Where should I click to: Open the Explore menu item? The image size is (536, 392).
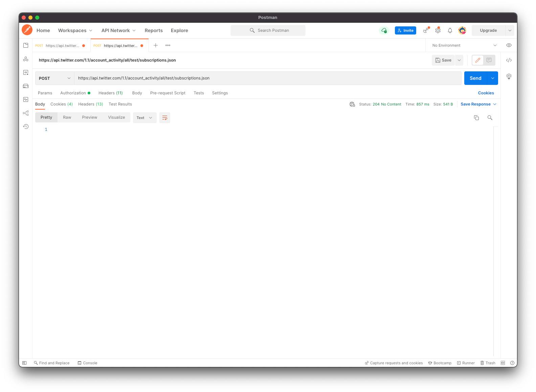point(179,30)
